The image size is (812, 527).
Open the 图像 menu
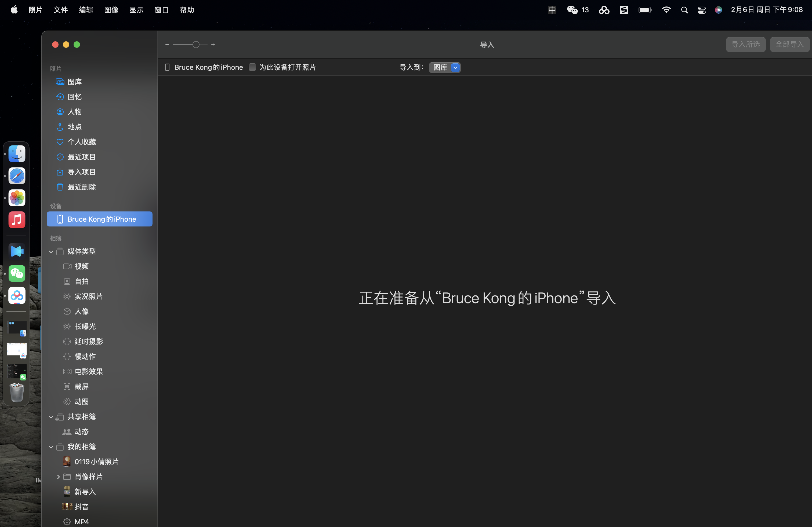coord(111,10)
